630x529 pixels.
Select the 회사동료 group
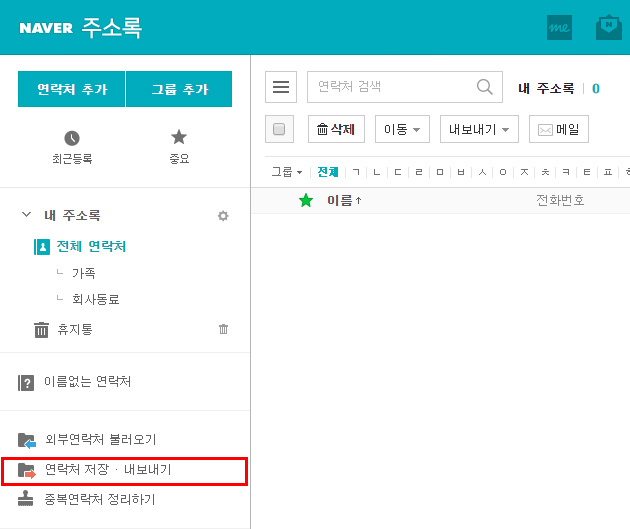tap(96, 299)
